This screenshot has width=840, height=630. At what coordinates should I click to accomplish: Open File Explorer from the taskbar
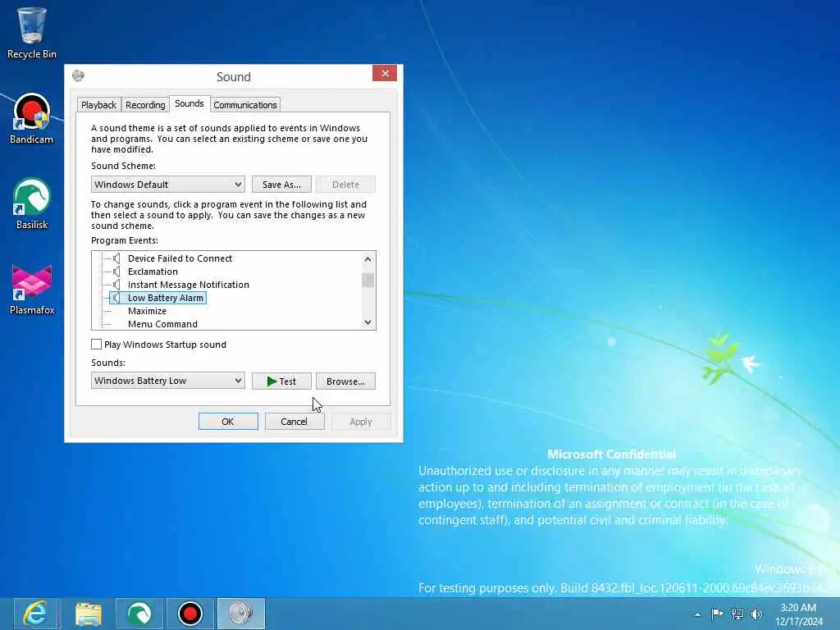click(89, 614)
